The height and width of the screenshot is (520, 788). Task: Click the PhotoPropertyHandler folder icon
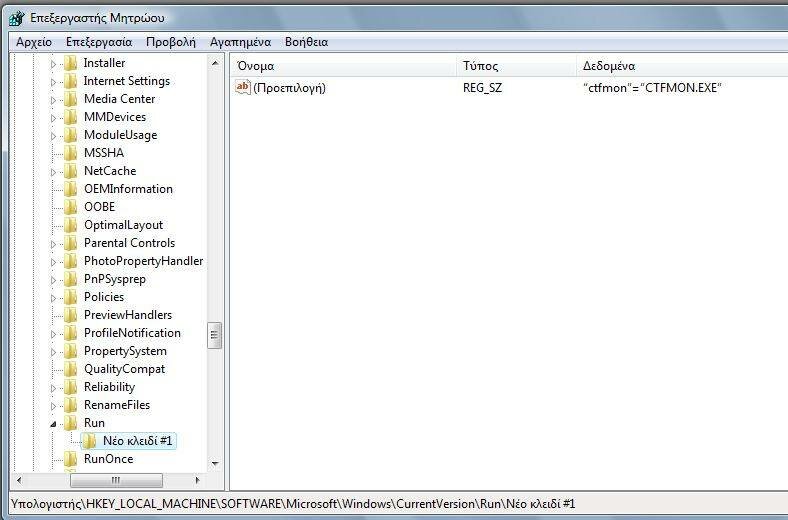pos(70,261)
